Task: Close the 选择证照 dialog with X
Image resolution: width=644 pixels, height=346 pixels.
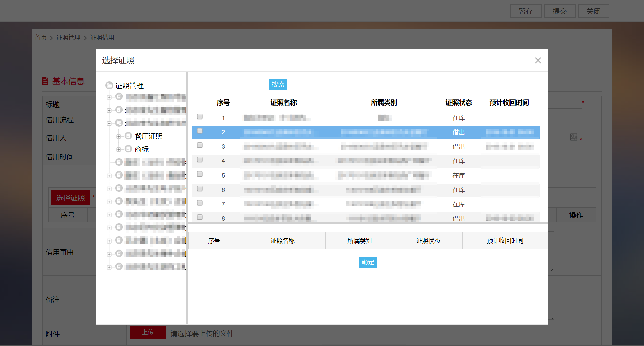Action: pyautogui.click(x=538, y=60)
